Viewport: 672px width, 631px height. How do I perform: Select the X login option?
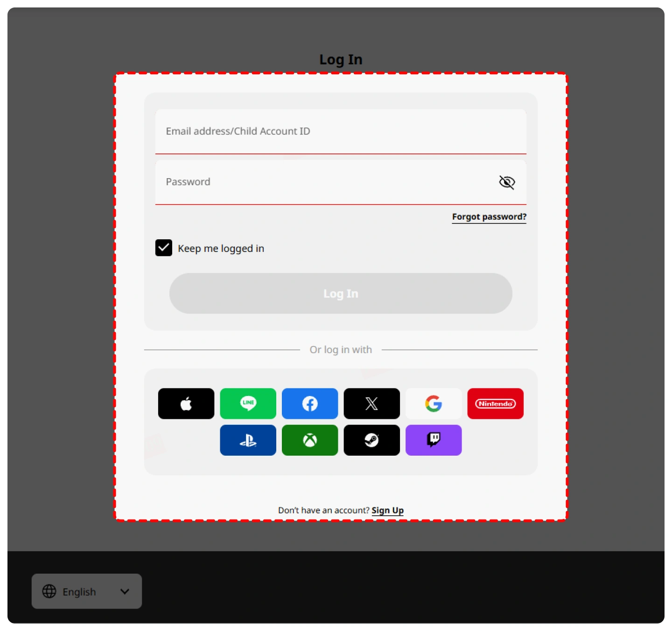(x=371, y=403)
